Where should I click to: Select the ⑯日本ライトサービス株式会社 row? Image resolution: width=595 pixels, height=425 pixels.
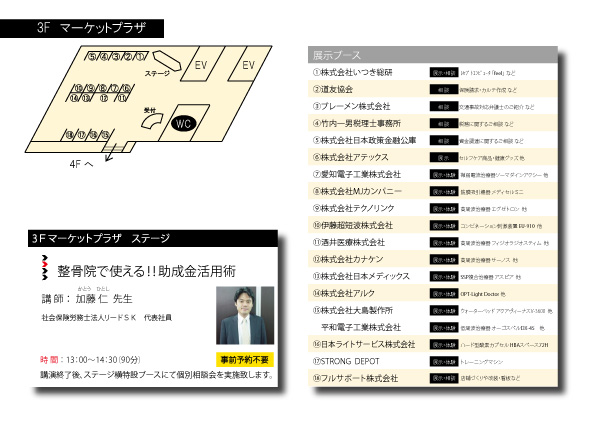click(433, 344)
